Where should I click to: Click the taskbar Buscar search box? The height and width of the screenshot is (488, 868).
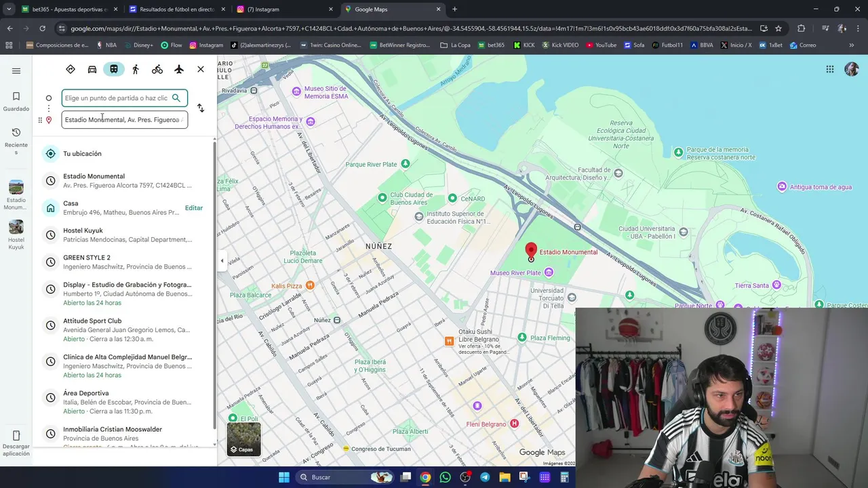click(x=346, y=477)
